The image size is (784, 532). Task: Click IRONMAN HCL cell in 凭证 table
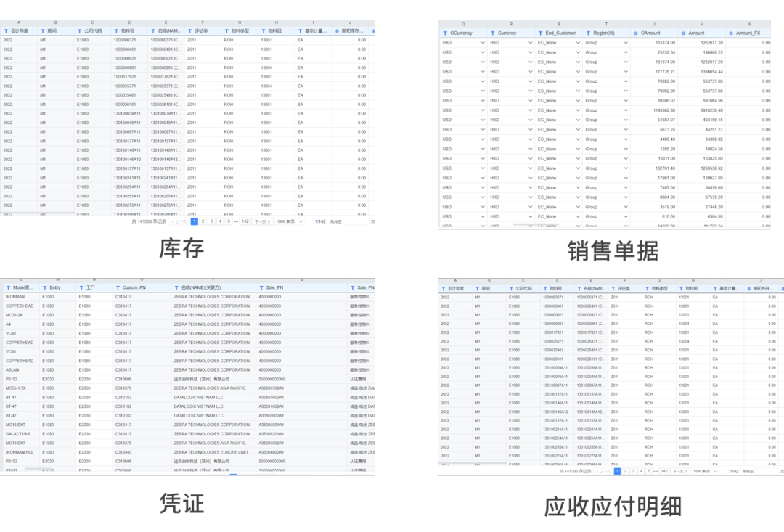(20, 452)
